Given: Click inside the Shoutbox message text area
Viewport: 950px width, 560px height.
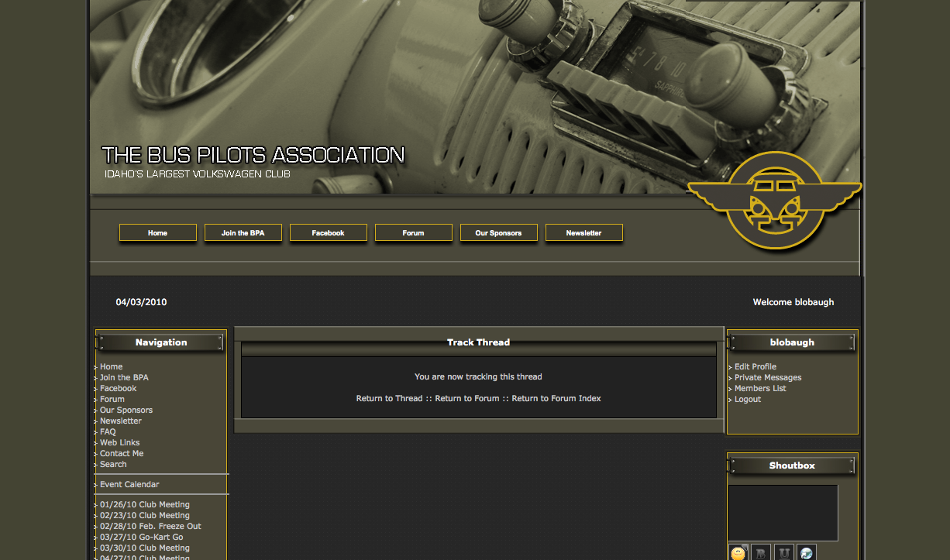Looking at the screenshot, I should (783, 513).
